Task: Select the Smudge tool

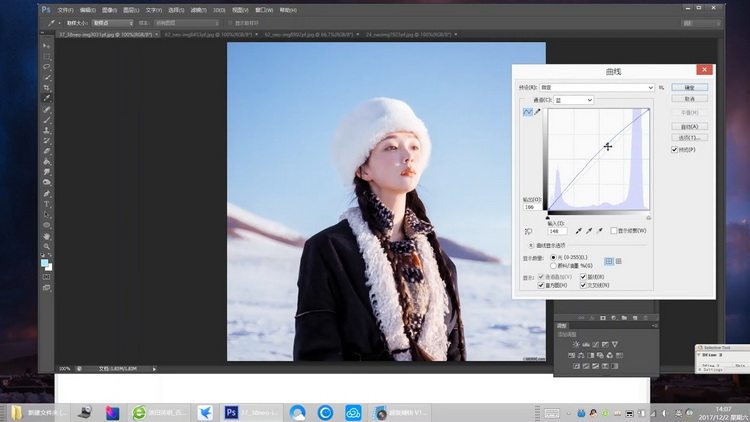Action: (x=46, y=172)
